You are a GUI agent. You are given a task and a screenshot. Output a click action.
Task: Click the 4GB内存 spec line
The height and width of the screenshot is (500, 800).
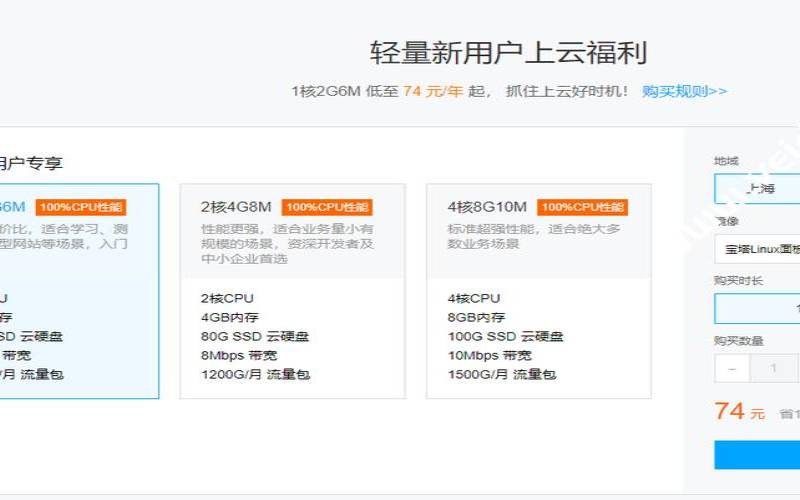pos(230,317)
